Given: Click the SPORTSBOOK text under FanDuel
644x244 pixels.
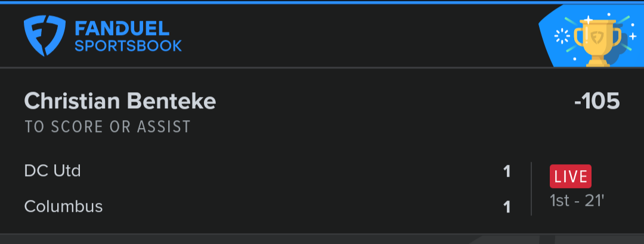Looking at the screenshot, I should 128,46.
